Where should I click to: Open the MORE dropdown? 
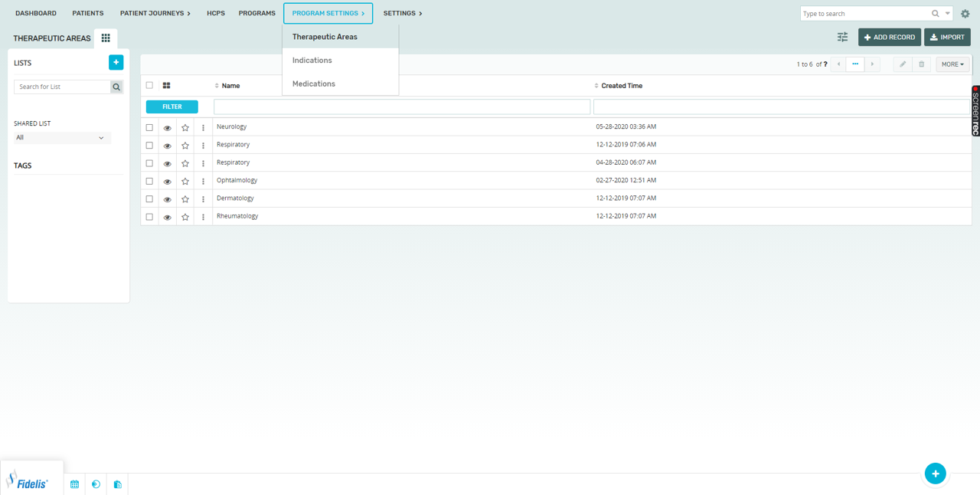(953, 64)
